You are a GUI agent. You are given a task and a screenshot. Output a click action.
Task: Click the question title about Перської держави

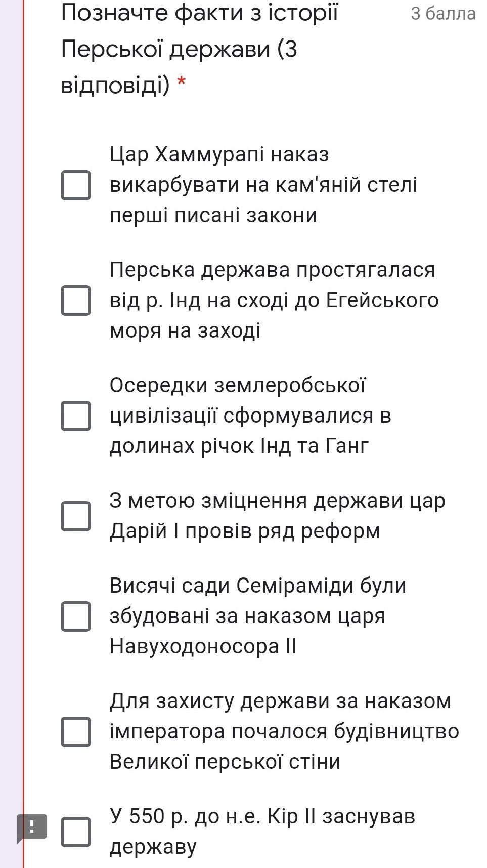tap(200, 49)
